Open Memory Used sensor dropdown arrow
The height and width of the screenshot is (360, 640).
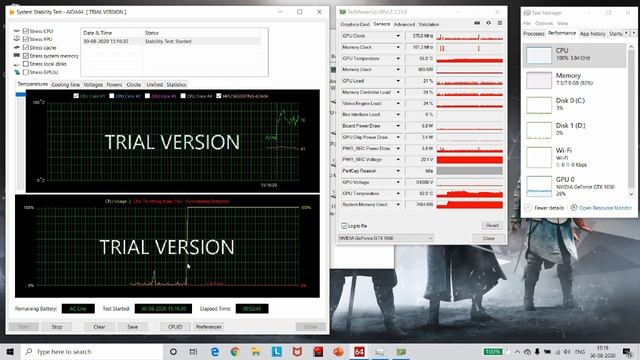coord(398,70)
